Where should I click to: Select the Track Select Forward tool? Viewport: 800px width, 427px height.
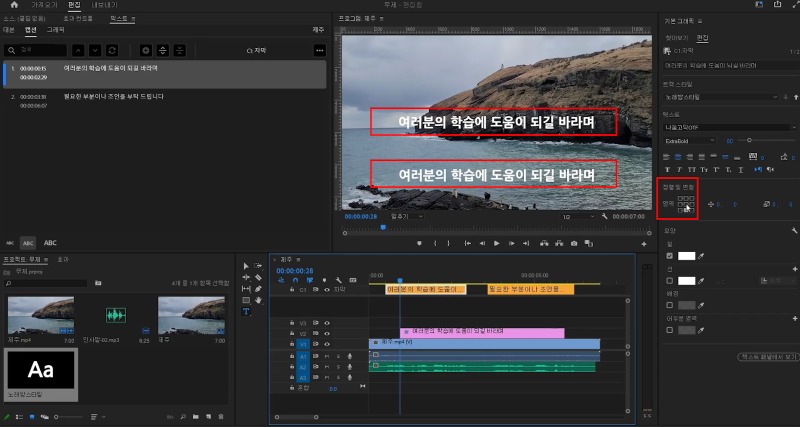point(258,266)
